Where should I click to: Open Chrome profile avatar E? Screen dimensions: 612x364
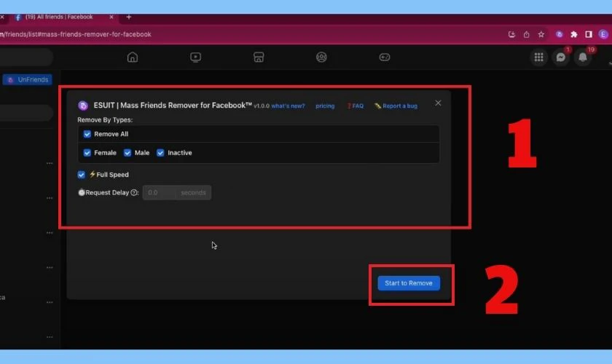point(603,34)
